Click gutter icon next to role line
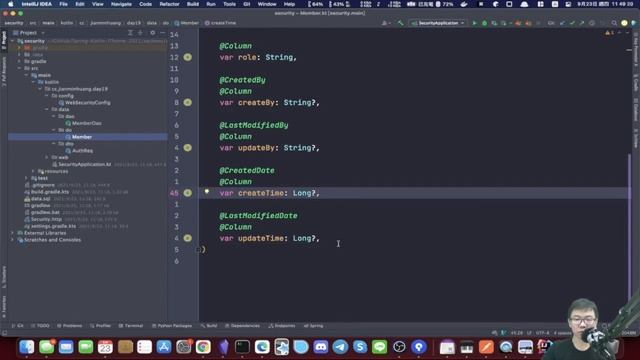The image size is (640, 360). [187, 57]
